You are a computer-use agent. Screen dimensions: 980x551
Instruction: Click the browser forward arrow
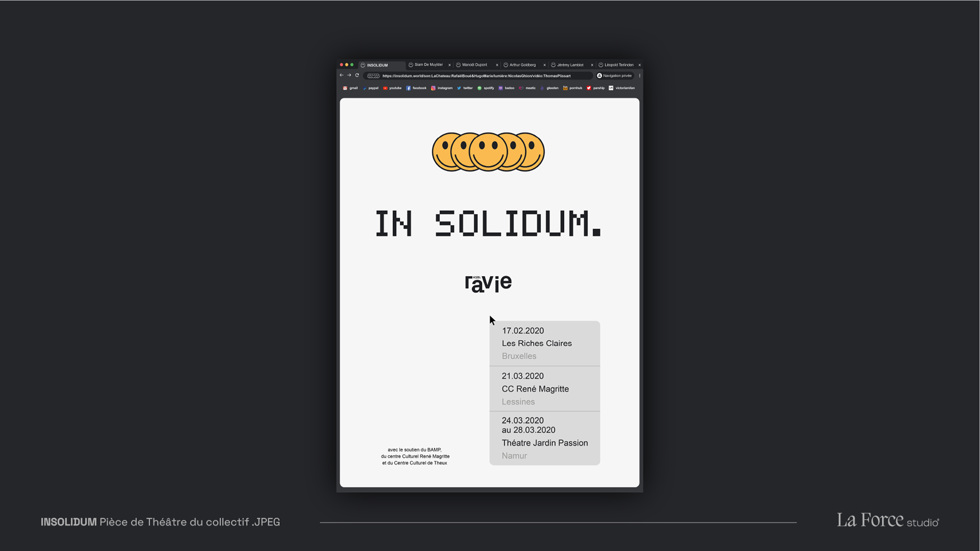point(349,76)
